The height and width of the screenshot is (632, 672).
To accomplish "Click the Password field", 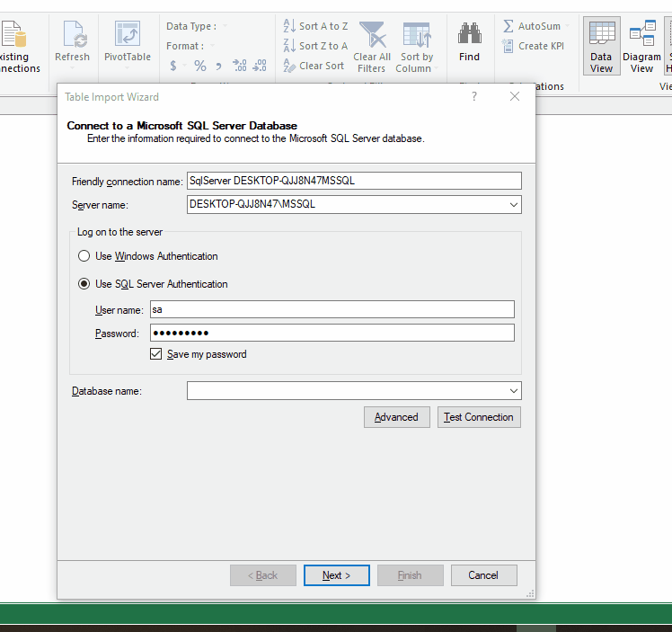I will [332, 333].
